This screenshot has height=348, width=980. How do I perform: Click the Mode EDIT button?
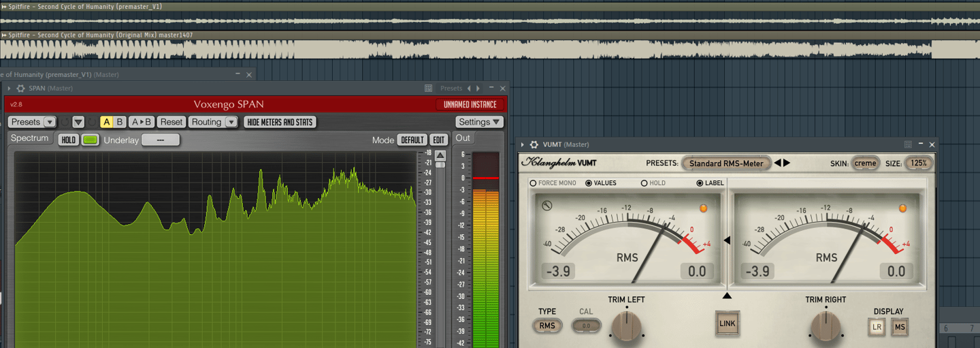439,140
